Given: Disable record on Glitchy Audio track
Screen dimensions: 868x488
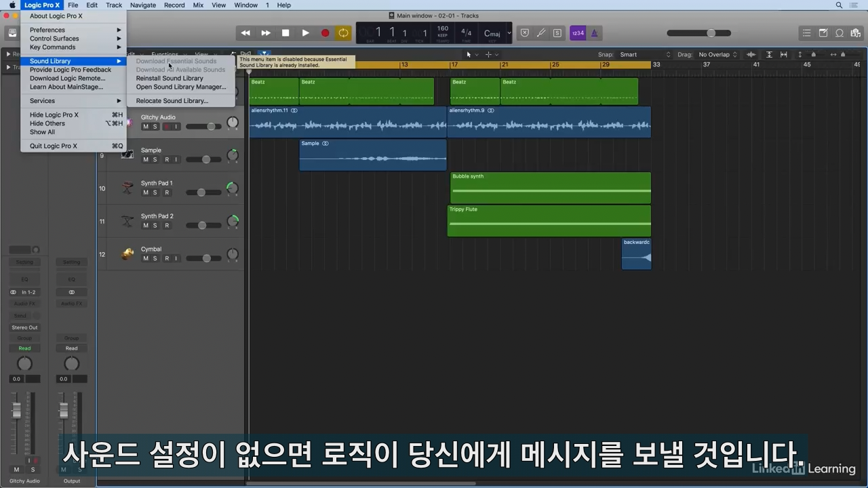Looking at the screenshot, I should coord(166,127).
